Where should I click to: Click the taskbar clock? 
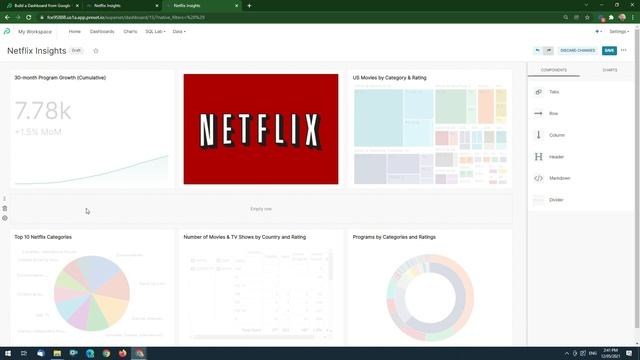(611, 353)
